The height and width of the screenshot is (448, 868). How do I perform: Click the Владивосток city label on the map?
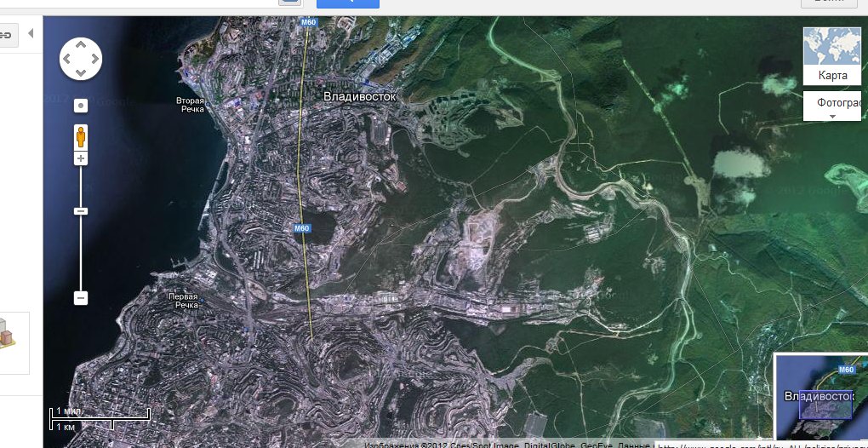(x=360, y=97)
